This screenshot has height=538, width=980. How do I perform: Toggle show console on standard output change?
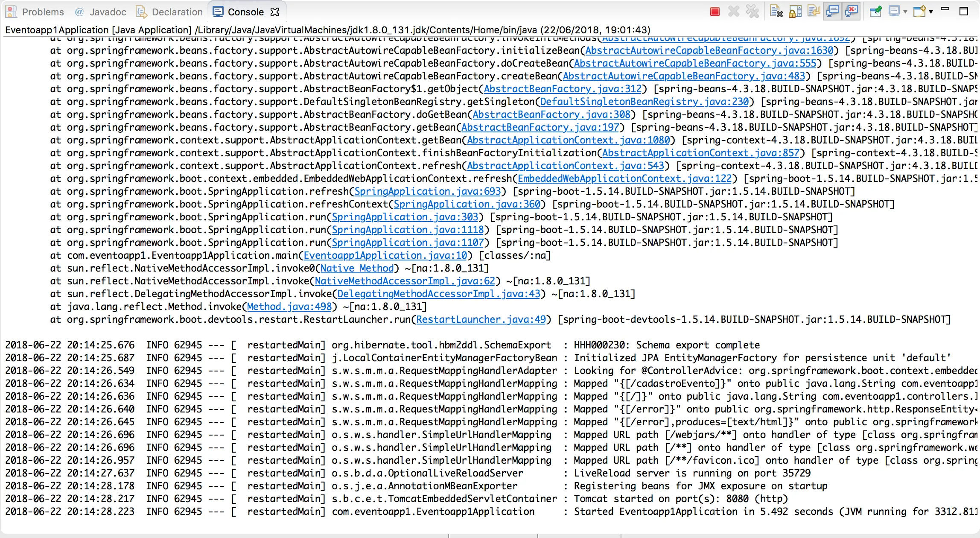tap(832, 12)
